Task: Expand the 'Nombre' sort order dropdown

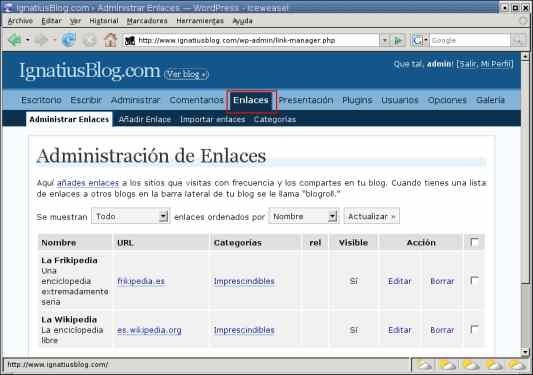Action: pos(332,216)
